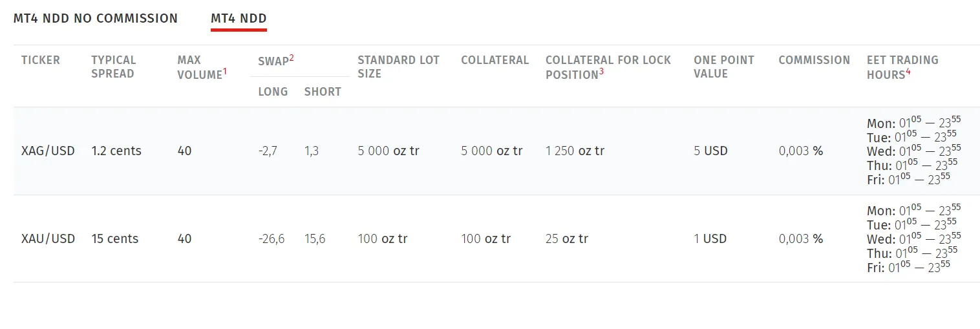Click the Standard Lot Size header
Viewport: 980px width, 329px height.
tap(398, 67)
